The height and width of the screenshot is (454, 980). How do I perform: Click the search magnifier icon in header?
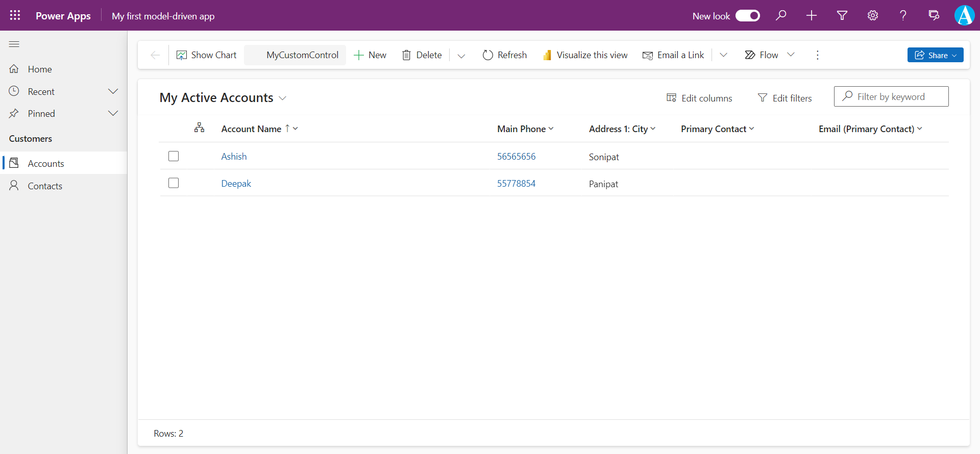click(x=781, y=15)
